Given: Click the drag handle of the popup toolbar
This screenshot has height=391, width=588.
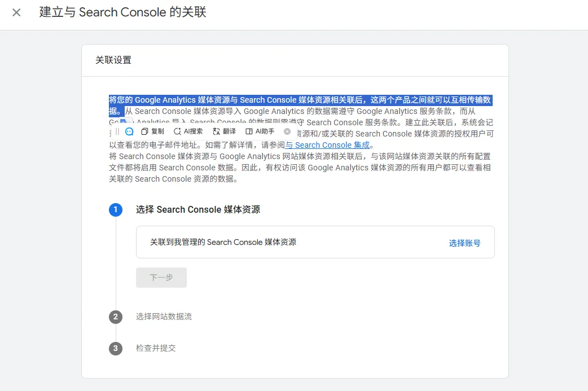Looking at the screenshot, I should (x=117, y=131).
